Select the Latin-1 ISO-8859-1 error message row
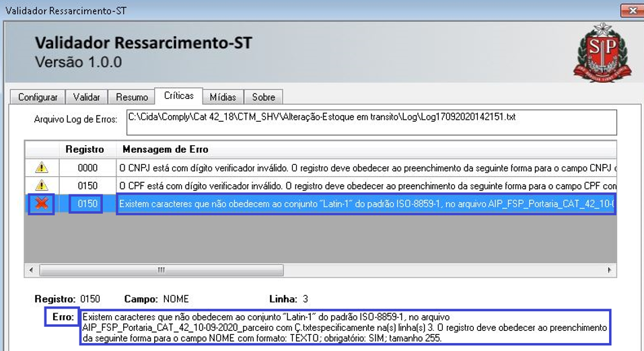This screenshot has height=351, width=644. click(367, 204)
